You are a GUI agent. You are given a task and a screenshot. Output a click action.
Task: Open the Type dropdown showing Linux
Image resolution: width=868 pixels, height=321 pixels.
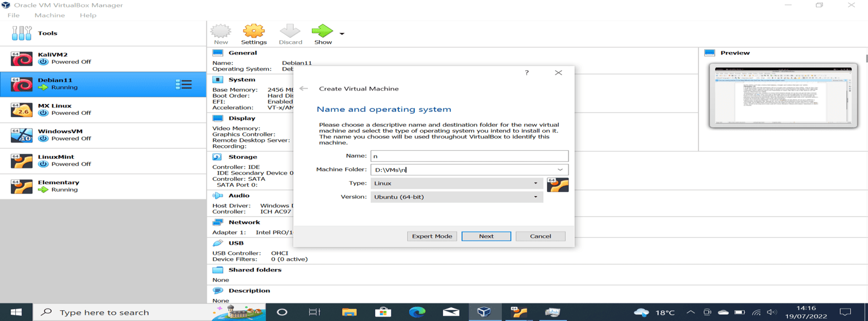[x=457, y=183]
